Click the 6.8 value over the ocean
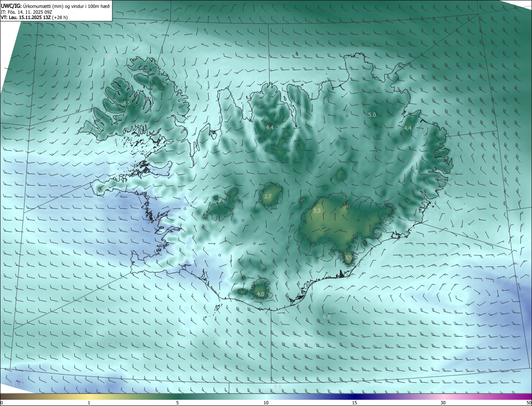532x406 pixels. click(327, 317)
